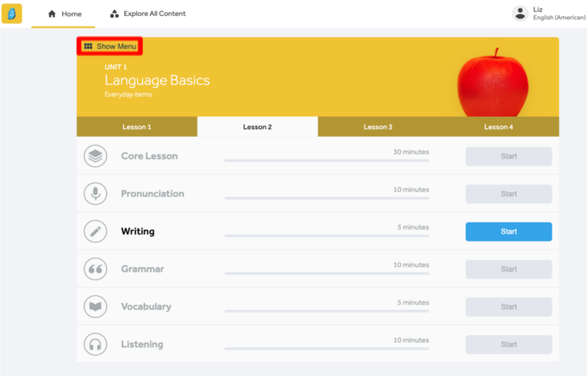
Task: Click the Liz username text
Action: pyautogui.click(x=537, y=9)
